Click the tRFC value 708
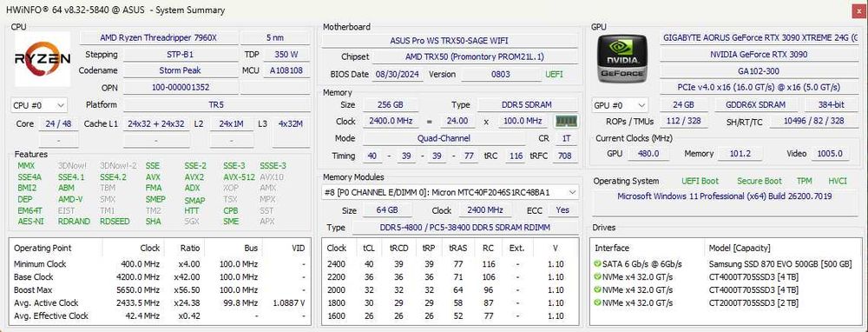 click(565, 156)
